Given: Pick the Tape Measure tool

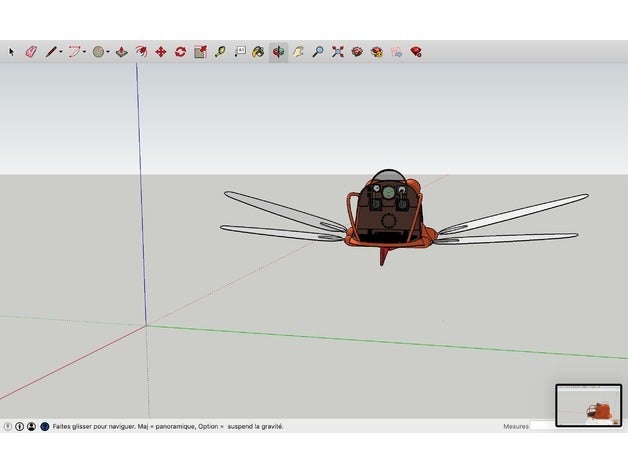Looking at the screenshot, I should click(x=219, y=51).
